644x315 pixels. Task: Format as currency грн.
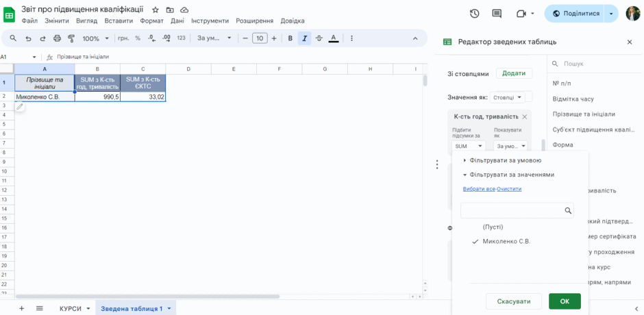pos(123,38)
